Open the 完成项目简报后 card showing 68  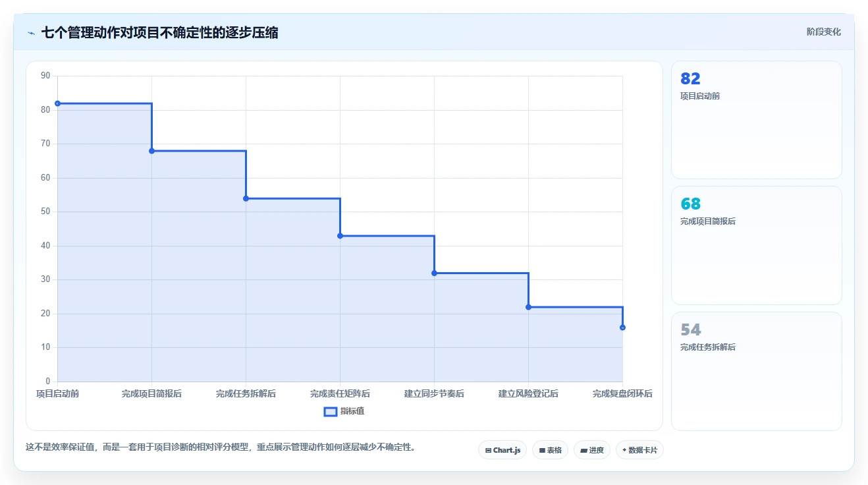coord(756,245)
